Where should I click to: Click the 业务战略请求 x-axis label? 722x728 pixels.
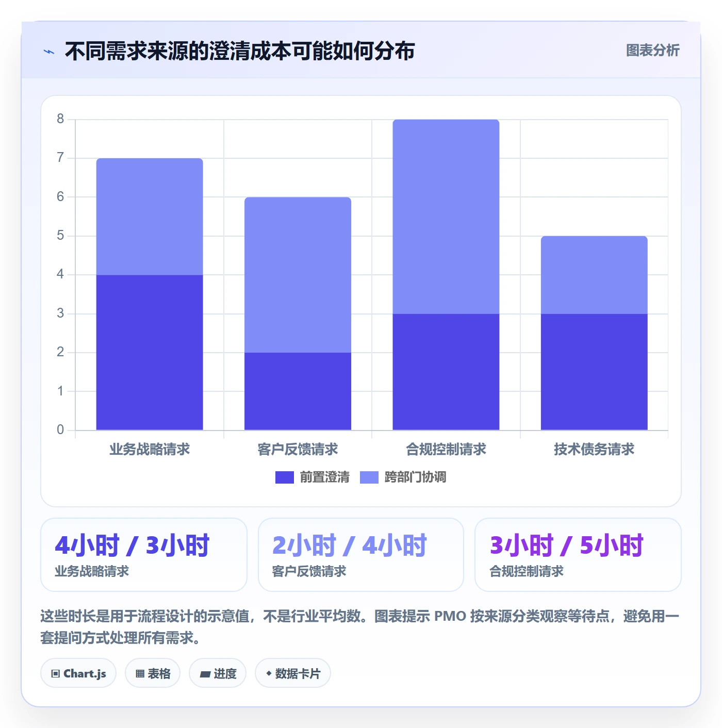(150, 450)
